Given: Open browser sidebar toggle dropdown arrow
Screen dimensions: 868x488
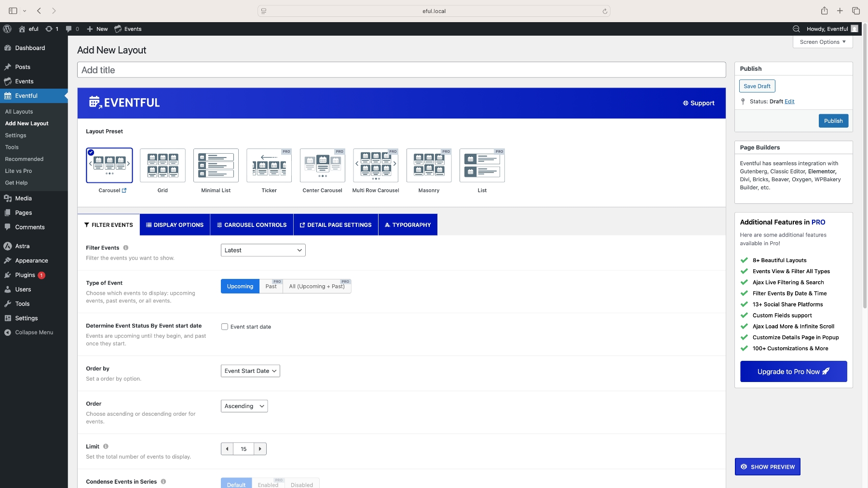Looking at the screenshot, I should [25, 11].
